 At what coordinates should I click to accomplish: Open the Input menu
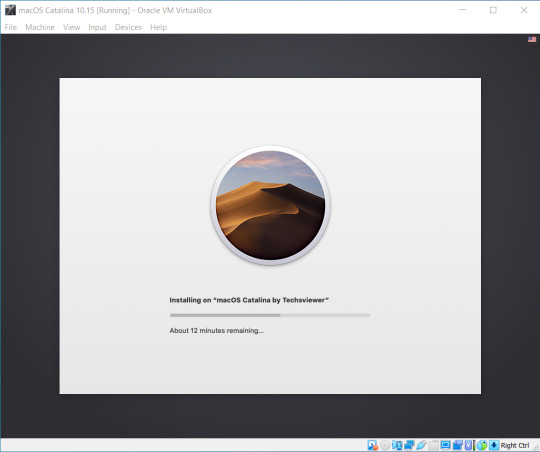pos(97,27)
